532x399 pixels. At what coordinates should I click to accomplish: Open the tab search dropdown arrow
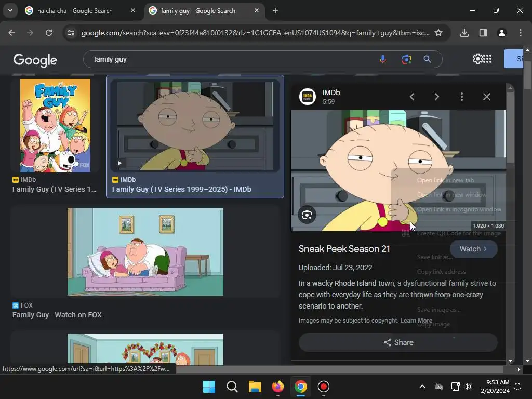(10, 10)
